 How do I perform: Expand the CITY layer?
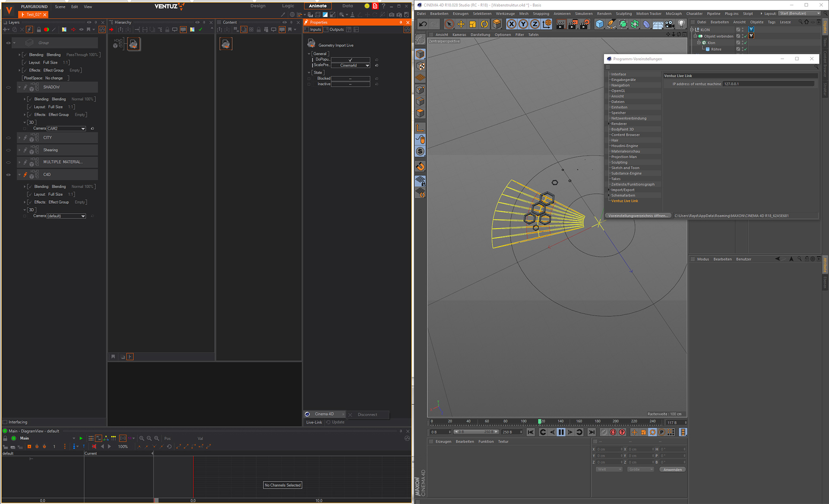[19, 138]
